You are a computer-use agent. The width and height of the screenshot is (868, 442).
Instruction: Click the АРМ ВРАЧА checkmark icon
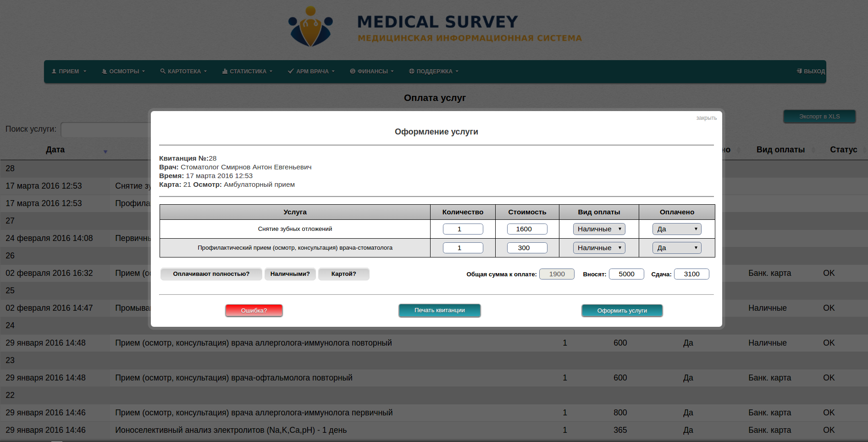click(291, 71)
